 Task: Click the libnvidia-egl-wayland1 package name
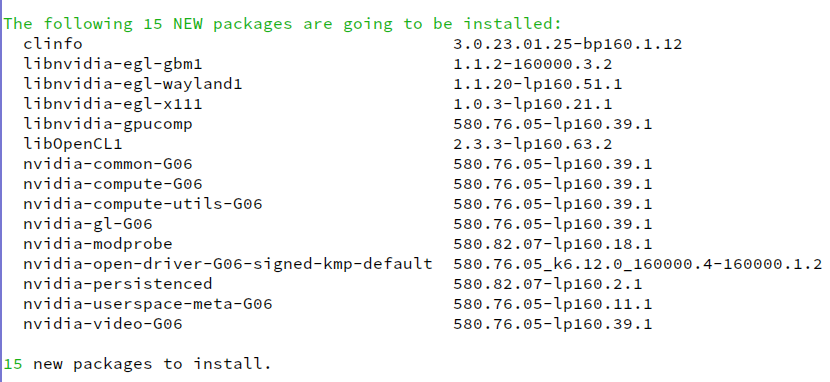[x=133, y=84]
